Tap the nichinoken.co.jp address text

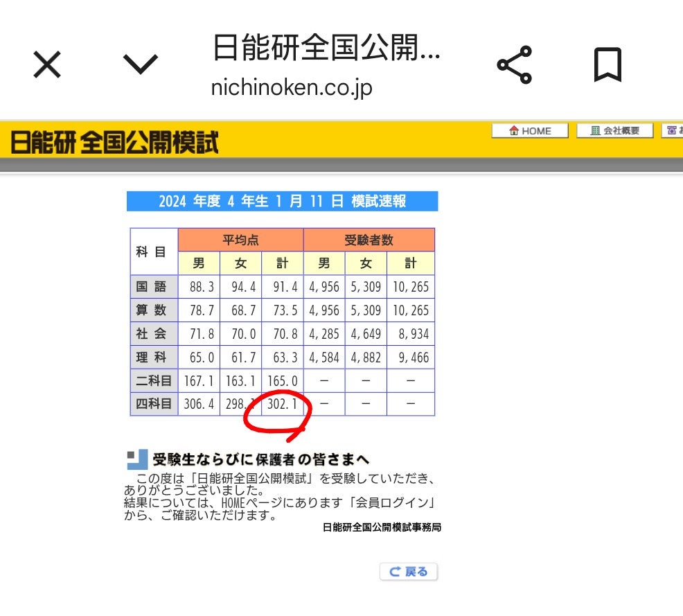(292, 88)
